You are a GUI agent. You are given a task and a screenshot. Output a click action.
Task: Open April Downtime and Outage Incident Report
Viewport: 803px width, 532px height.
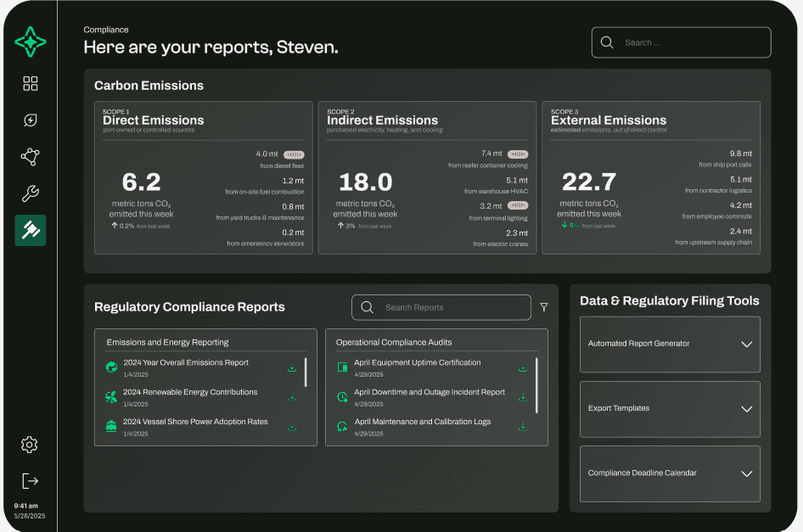coord(429,392)
